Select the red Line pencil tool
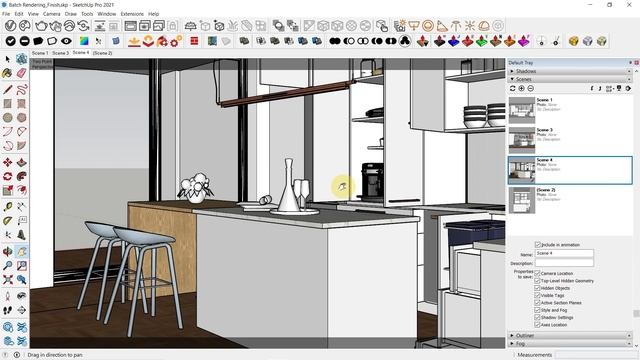The image size is (640, 360). click(7, 89)
